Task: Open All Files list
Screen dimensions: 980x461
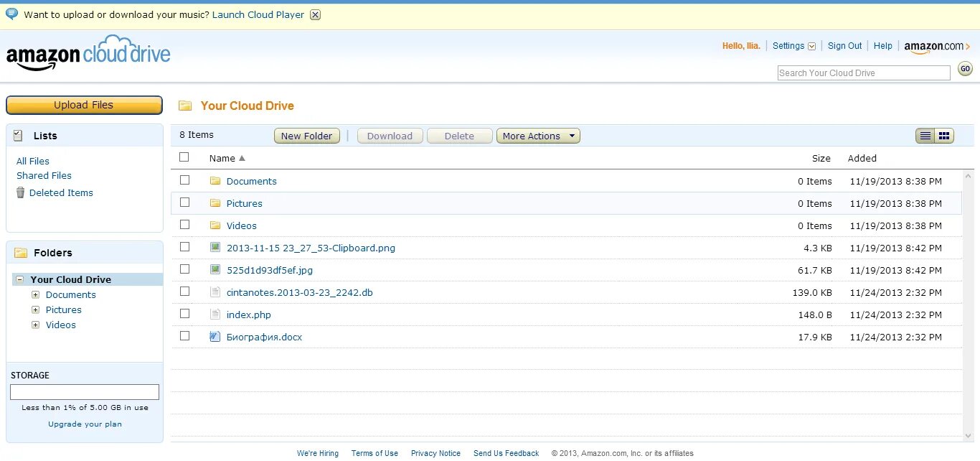Action: [33, 161]
